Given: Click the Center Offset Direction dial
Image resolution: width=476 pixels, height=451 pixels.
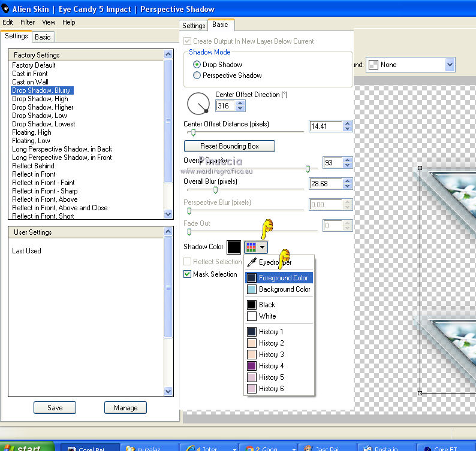Looking at the screenshot, I should pos(198,104).
